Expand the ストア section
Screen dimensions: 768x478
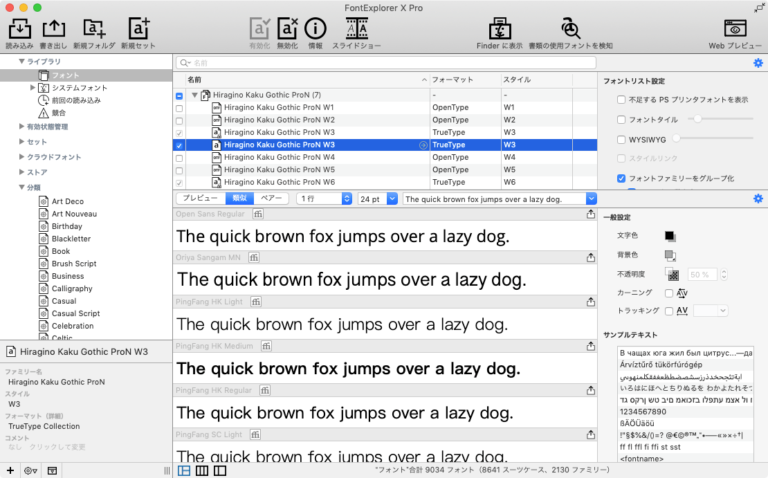click(22, 172)
